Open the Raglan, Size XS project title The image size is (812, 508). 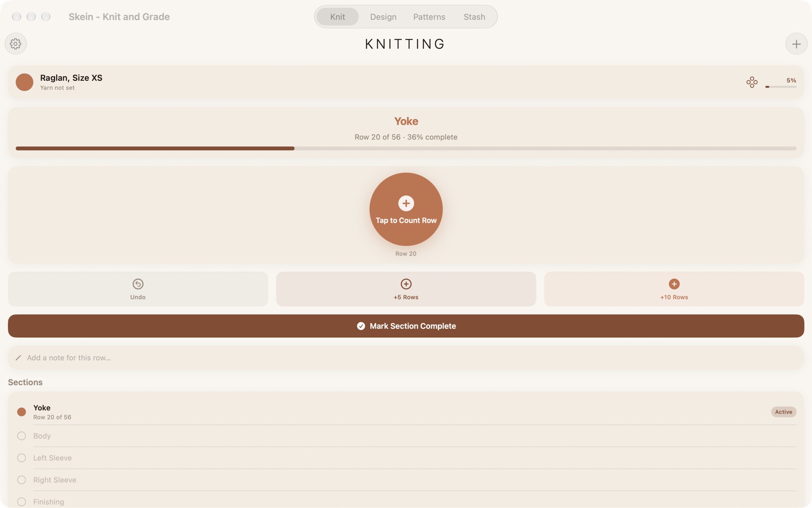[x=71, y=78]
